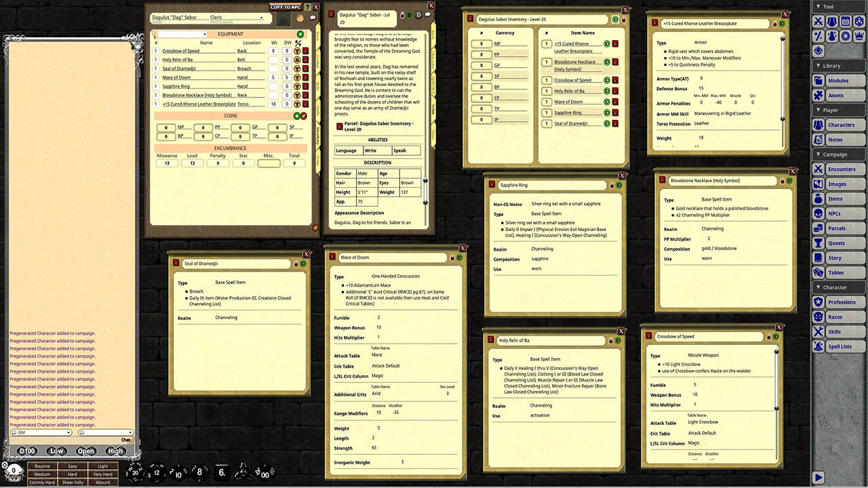The height and width of the screenshot is (488, 868).
Task: Select the Hard difficulty entry
Action: click(x=73, y=474)
